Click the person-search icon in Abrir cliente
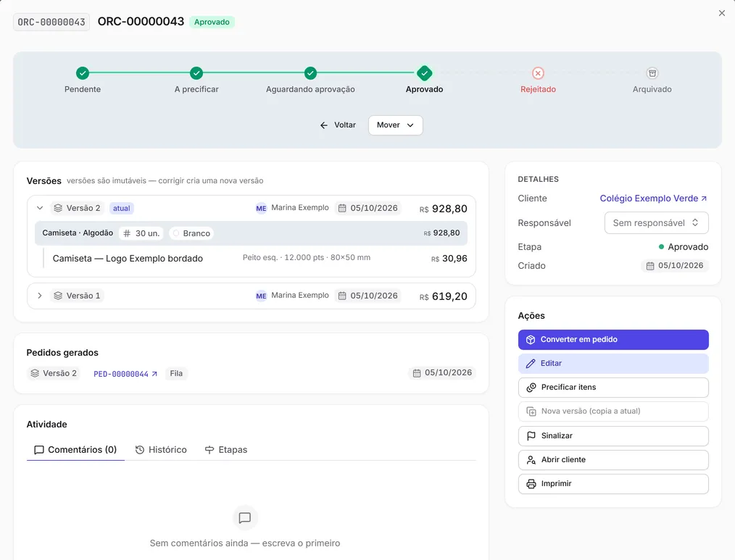This screenshot has height=560, width=735. 531,460
